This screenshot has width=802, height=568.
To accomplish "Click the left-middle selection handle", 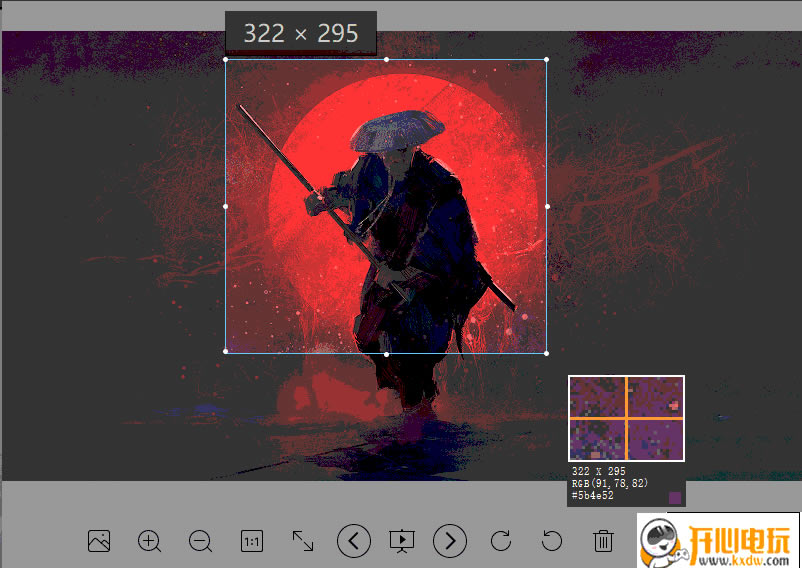I will [x=226, y=207].
